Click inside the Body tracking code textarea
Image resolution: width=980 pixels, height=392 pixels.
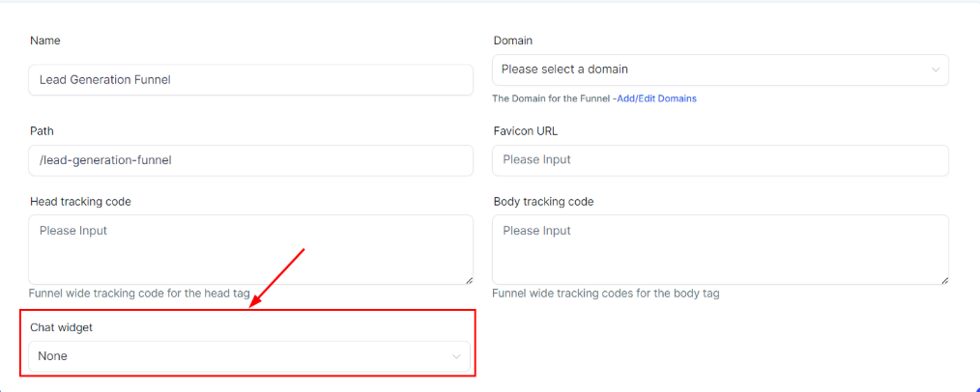(720, 249)
